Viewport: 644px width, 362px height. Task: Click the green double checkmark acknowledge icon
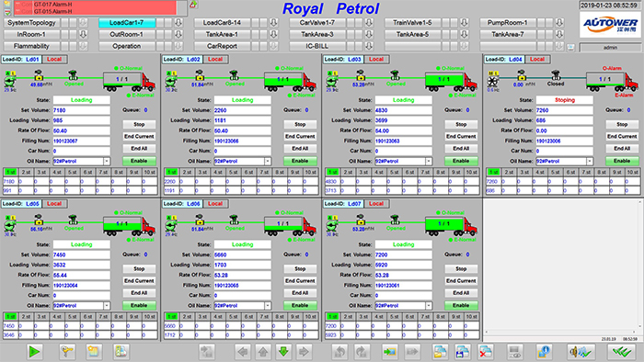[x=622, y=352]
